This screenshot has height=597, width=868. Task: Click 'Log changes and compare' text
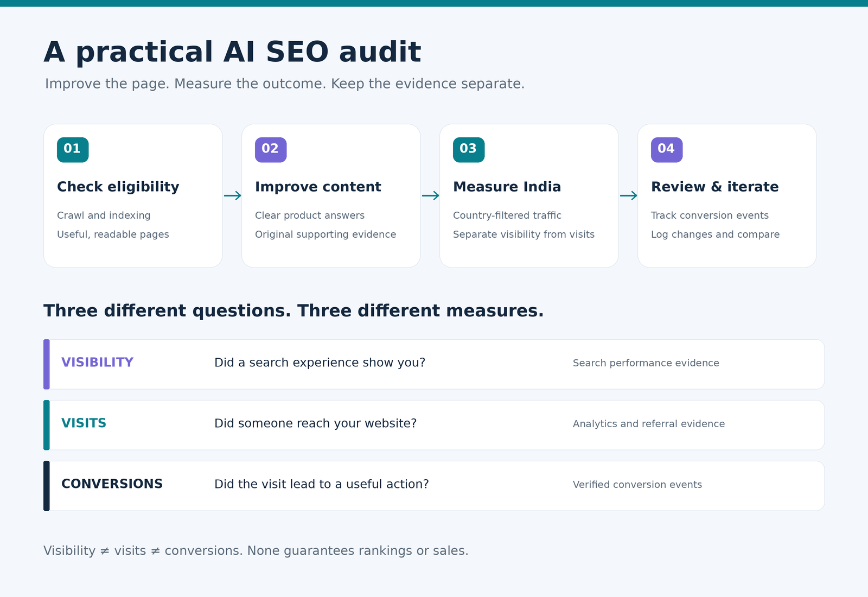click(x=715, y=234)
